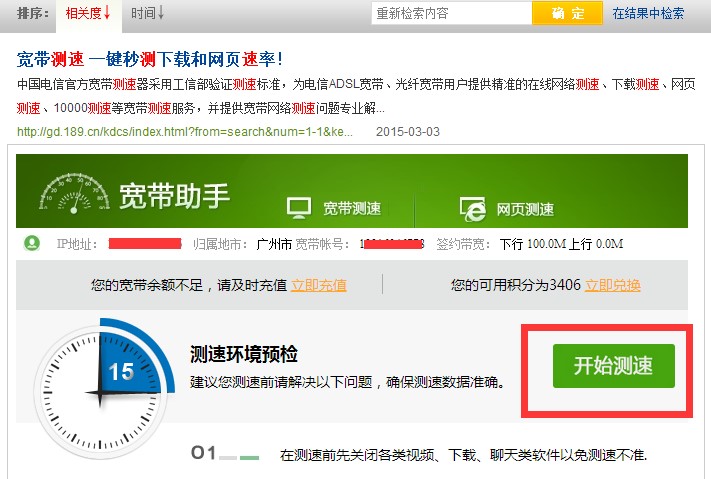Click the 宽带助手 title text
The height and width of the screenshot is (479, 711).
[x=175, y=196]
